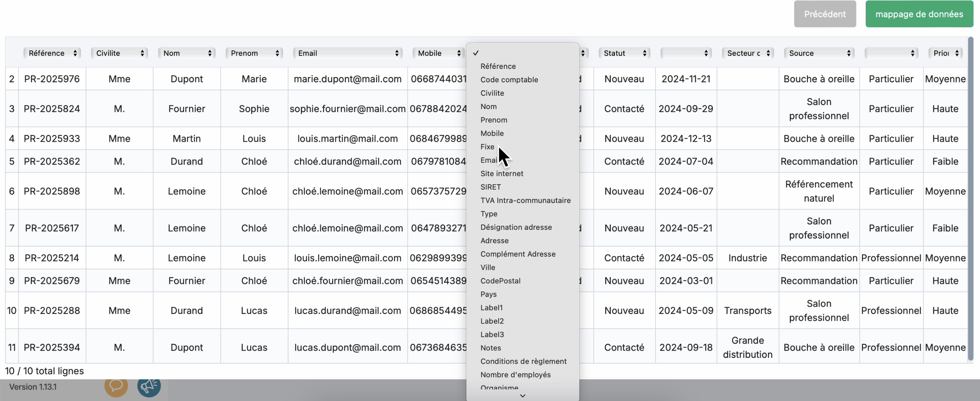Image resolution: width=980 pixels, height=401 pixels.
Task: Open the Référence column mapping dropdown
Action: [x=52, y=53]
